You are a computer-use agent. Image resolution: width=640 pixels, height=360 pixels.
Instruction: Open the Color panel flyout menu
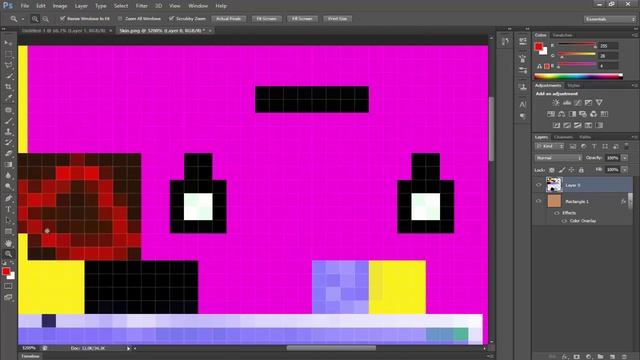tap(635, 35)
